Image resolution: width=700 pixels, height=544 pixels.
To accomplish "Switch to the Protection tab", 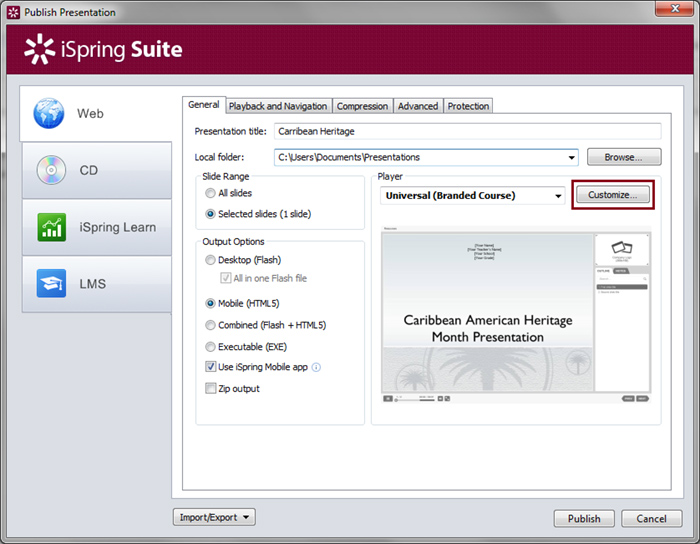I will click(x=468, y=106).
